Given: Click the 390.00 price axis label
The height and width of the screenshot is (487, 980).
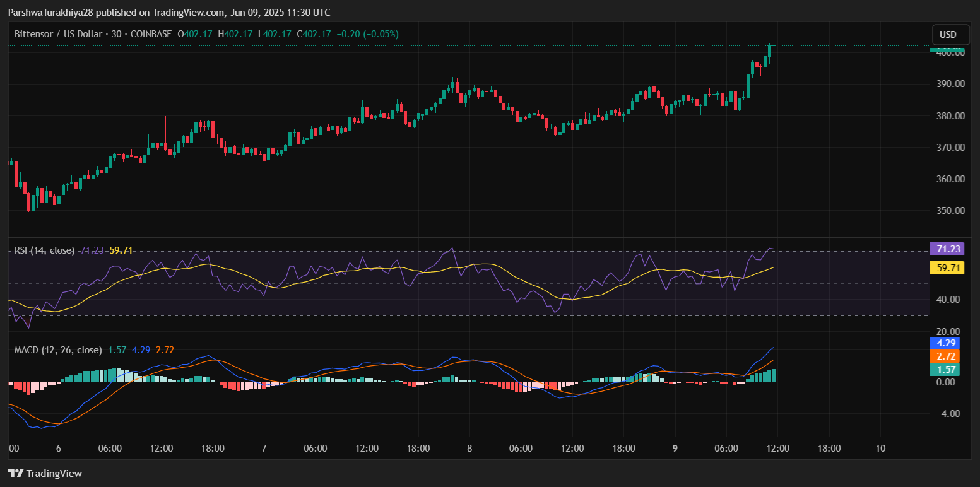Looking at the screenshot, I should (950, 84).
